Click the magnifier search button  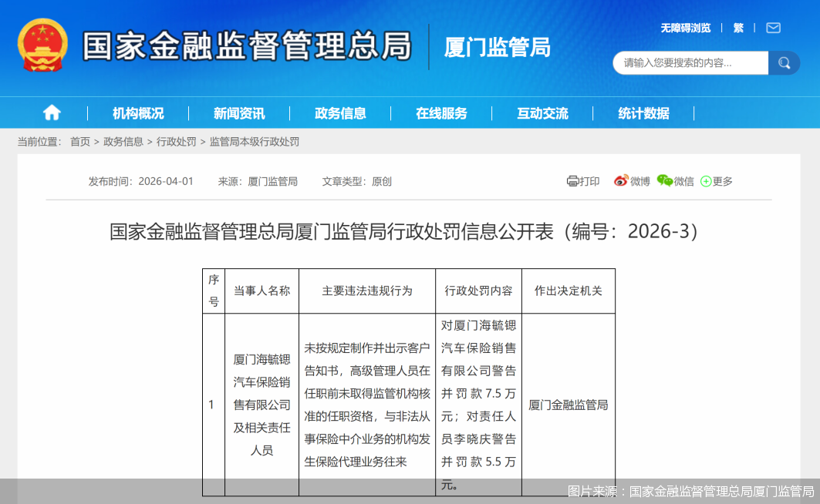784,62
